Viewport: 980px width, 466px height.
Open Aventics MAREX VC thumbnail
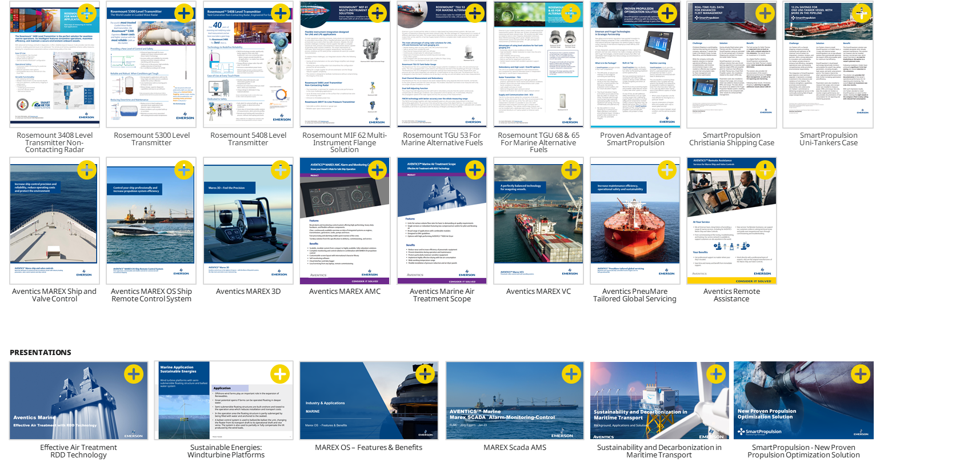tap(538, 221)
